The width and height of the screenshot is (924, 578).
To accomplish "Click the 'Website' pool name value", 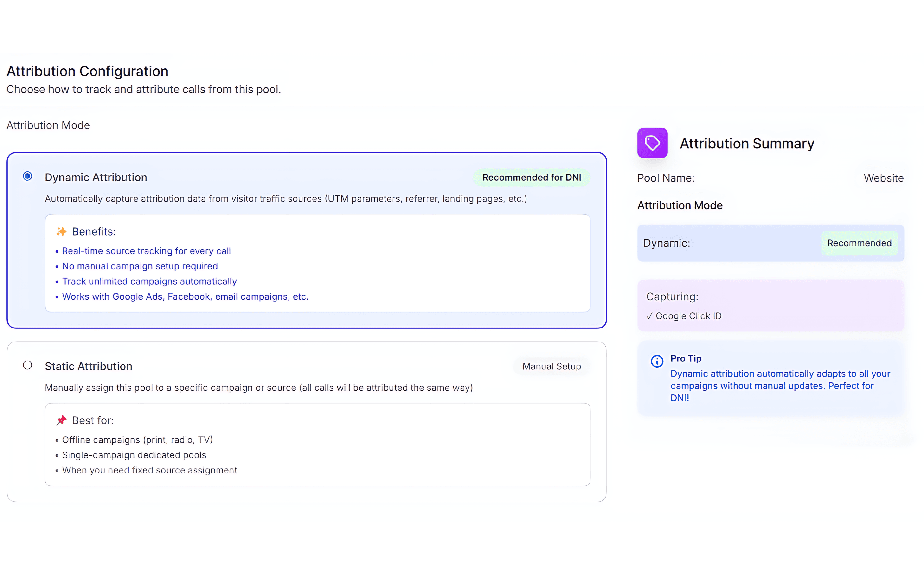I will [884, 178].
